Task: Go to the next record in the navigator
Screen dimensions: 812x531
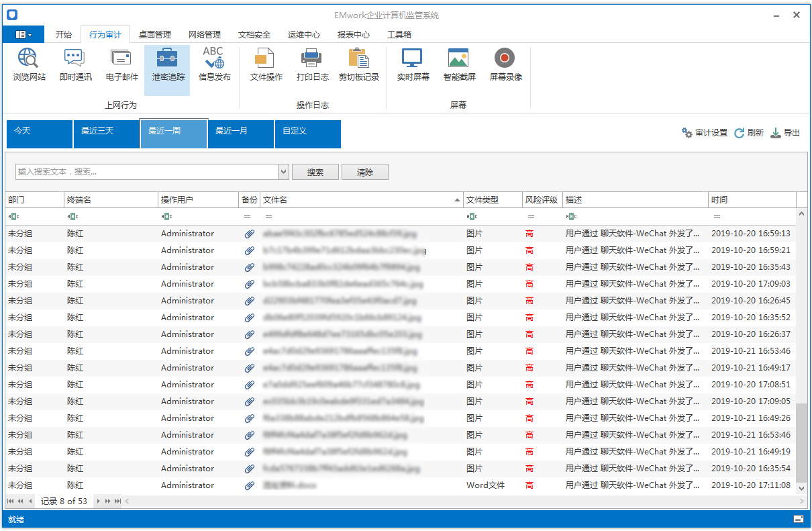Action: [97, 501]
